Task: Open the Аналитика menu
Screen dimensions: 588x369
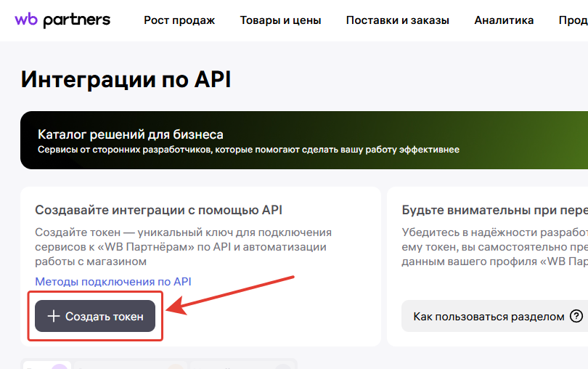Action: (504, 20)
